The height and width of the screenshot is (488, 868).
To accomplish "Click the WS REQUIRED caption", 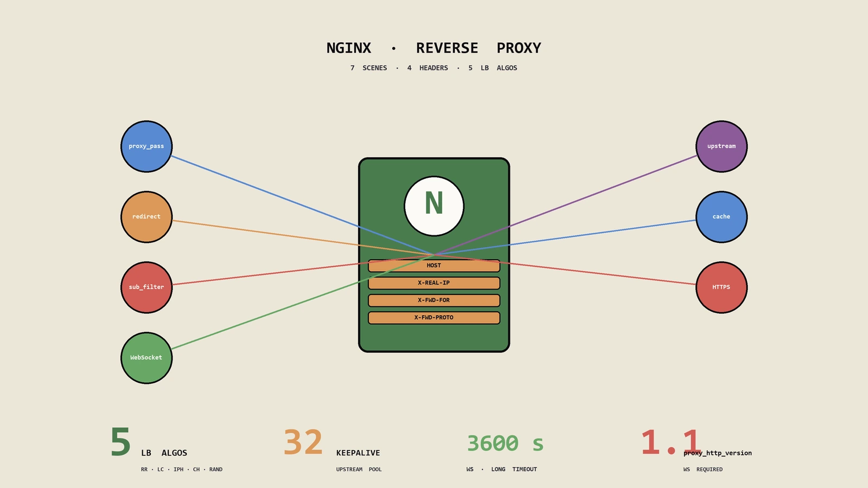I will point(703,470).
